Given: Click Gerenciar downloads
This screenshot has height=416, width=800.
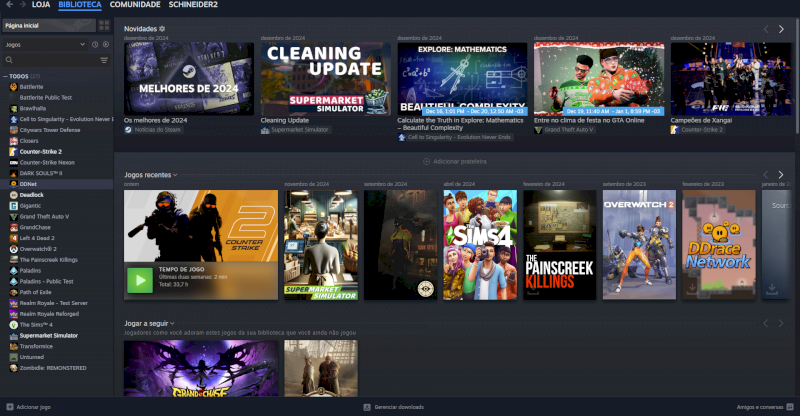Looking at the screenshot, I should tap(393, 407).
